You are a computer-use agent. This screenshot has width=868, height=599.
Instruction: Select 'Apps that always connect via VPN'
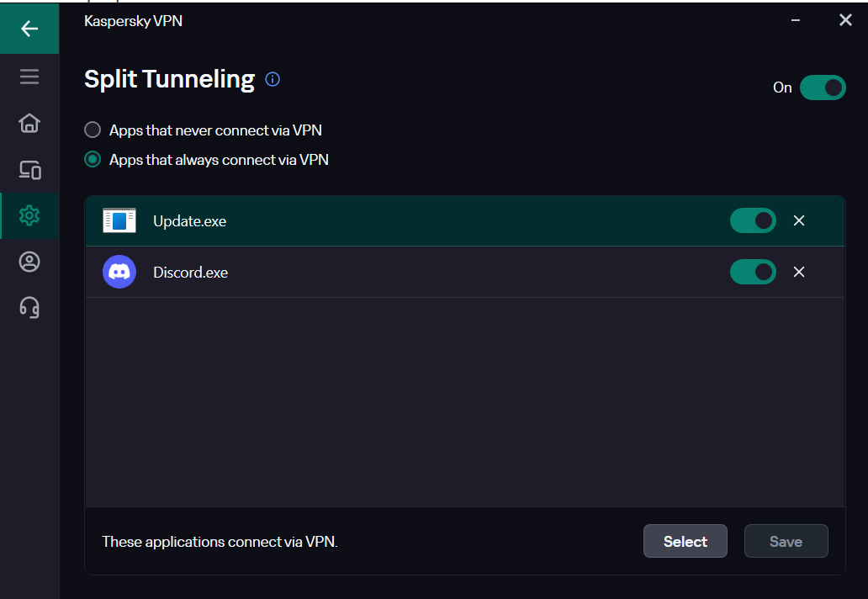coord(206,160)
